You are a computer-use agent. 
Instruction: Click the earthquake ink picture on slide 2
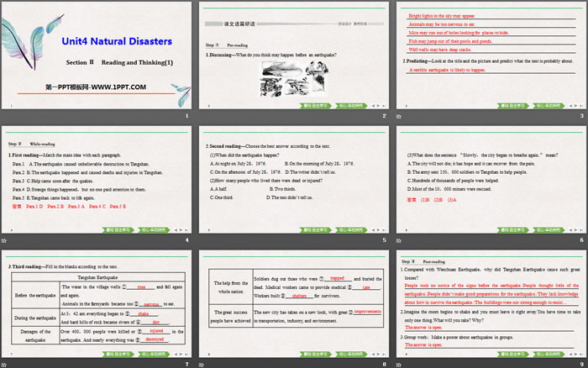294,79
